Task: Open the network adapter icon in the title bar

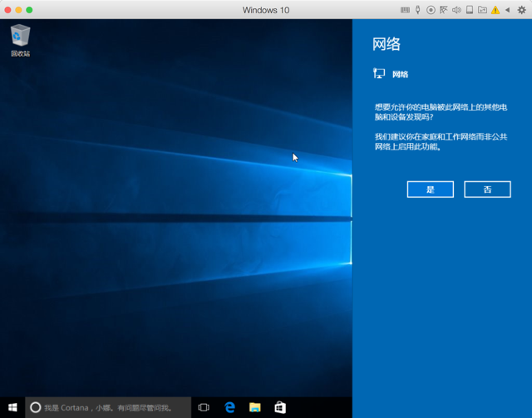Action: (x=443, y=10)
